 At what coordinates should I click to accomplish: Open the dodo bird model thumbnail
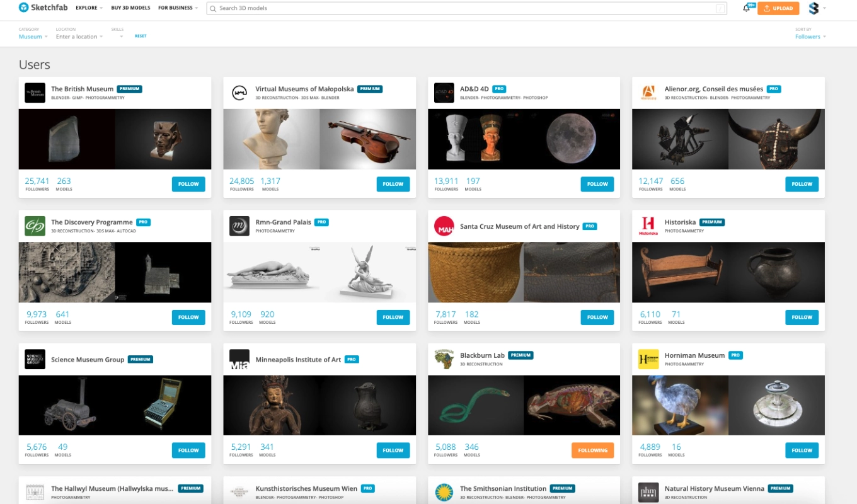[x=681, y=405]
